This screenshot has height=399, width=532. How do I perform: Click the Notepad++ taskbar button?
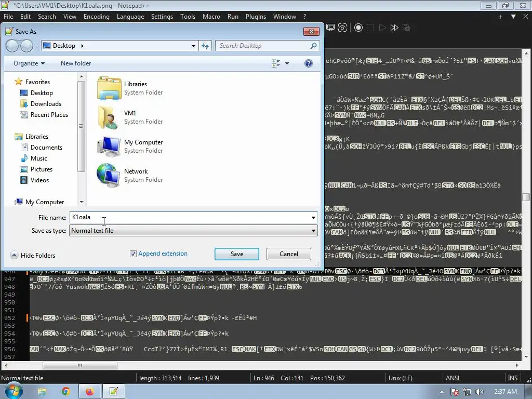pos(113,392)
